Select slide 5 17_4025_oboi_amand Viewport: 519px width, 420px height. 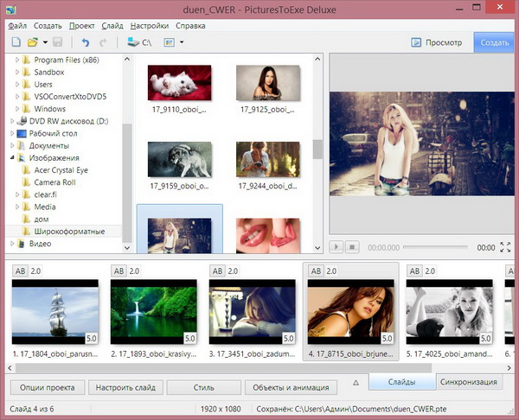click(450, 312)
